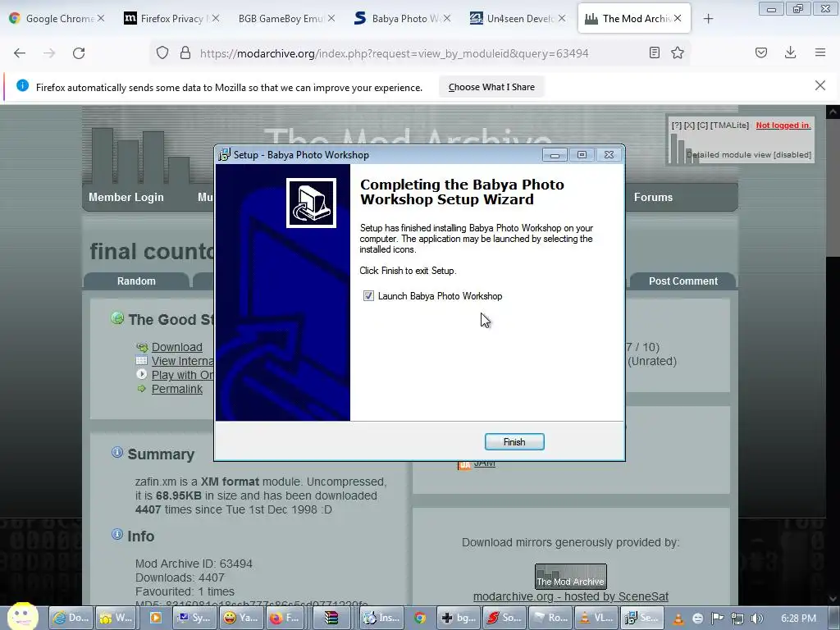This screenshot has width=840, height=630.
Task: Open the VLC taskbar button
Action: pos(596,618)
